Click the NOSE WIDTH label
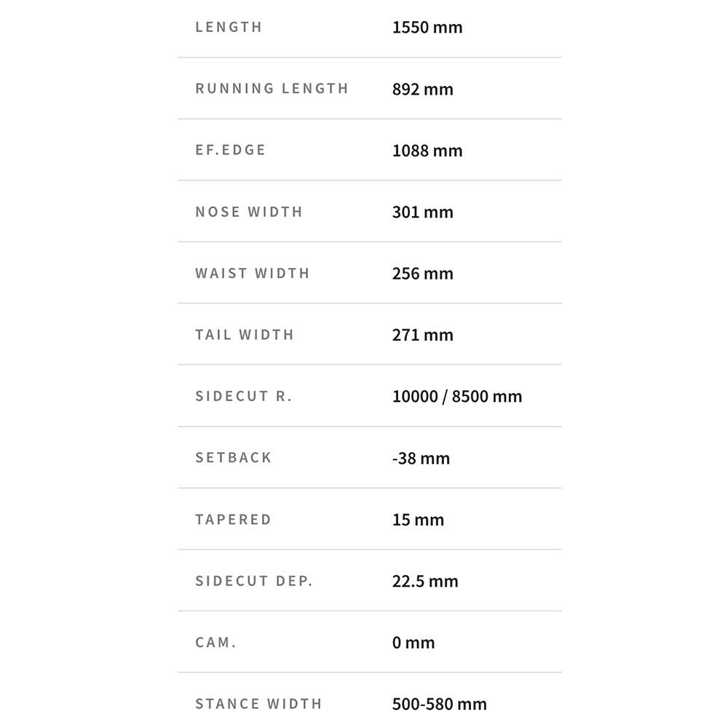 coord(249,212)
